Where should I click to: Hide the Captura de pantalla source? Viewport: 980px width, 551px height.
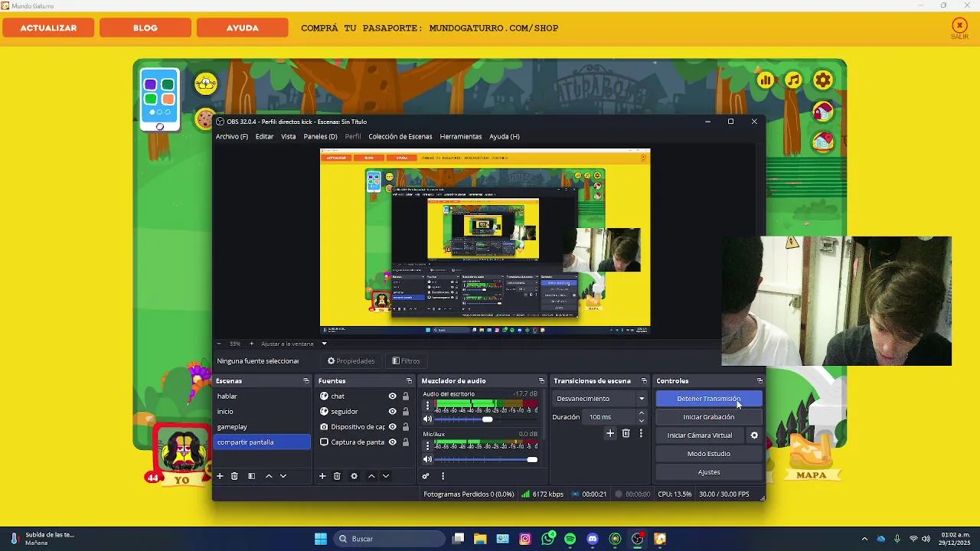tap(392, 442)
